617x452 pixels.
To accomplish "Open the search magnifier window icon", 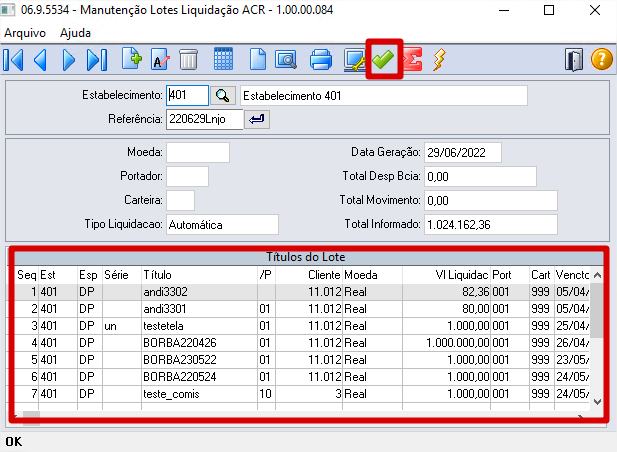I will [x=286, y=60].
